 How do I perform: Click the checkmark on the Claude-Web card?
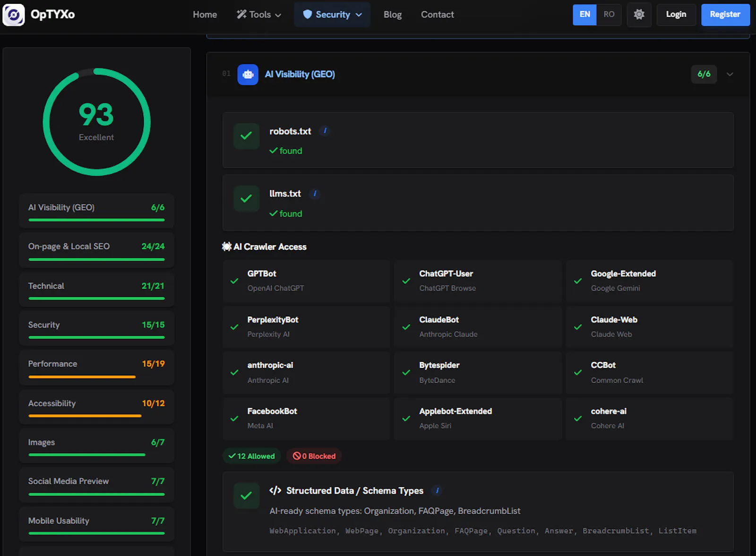pos(577,327)
